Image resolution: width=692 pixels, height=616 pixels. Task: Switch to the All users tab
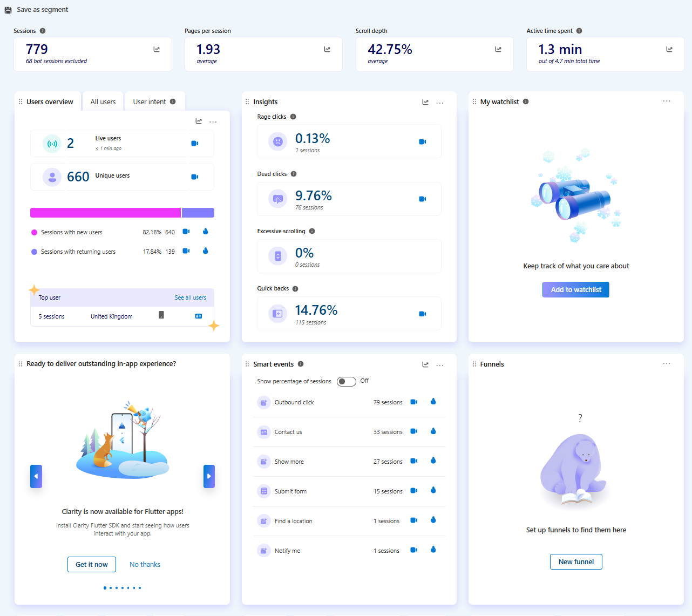103,101
